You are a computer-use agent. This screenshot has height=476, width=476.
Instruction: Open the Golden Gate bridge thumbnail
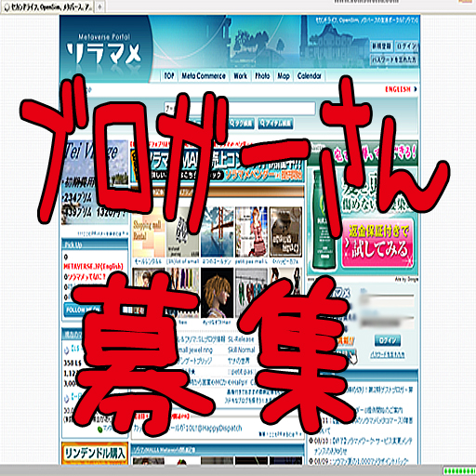click(217, 232)
